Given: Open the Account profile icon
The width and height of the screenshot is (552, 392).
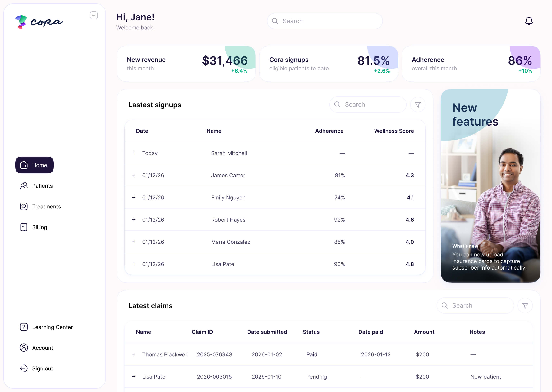Looking at the screenshot, I should pos(23,348).
